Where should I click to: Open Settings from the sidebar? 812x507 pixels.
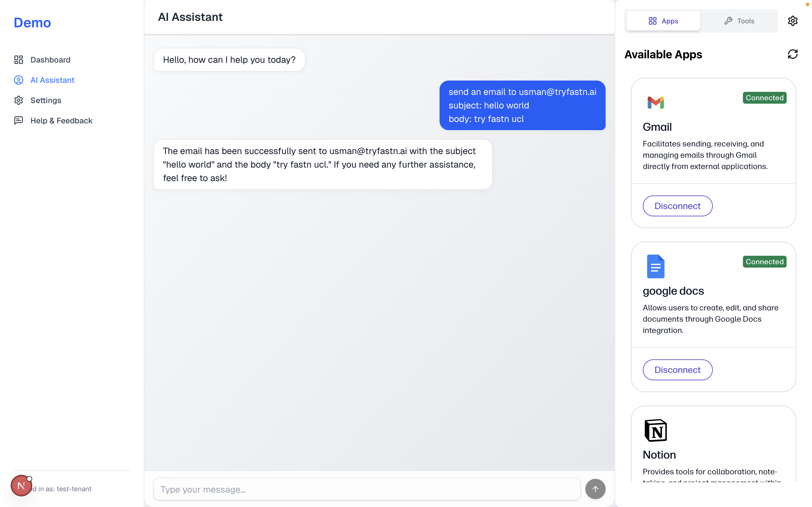pyautogui.click(x=46, y=100)
